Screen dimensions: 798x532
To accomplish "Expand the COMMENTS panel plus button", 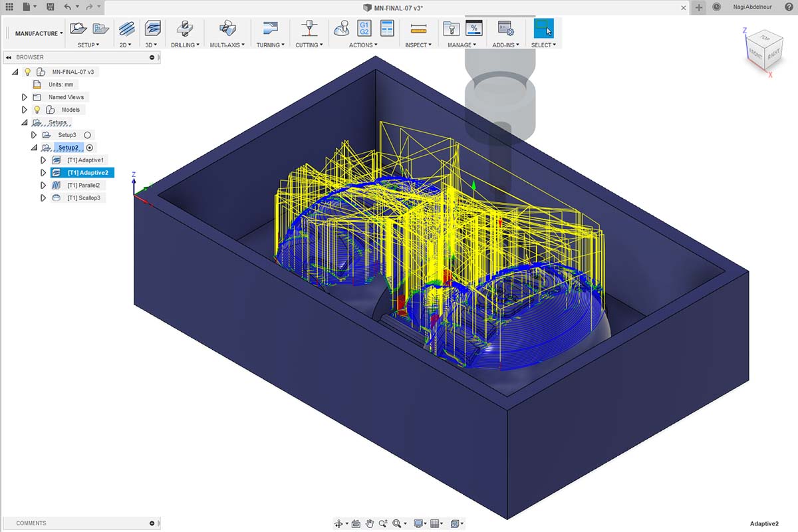I will click(x=152, y=523).
